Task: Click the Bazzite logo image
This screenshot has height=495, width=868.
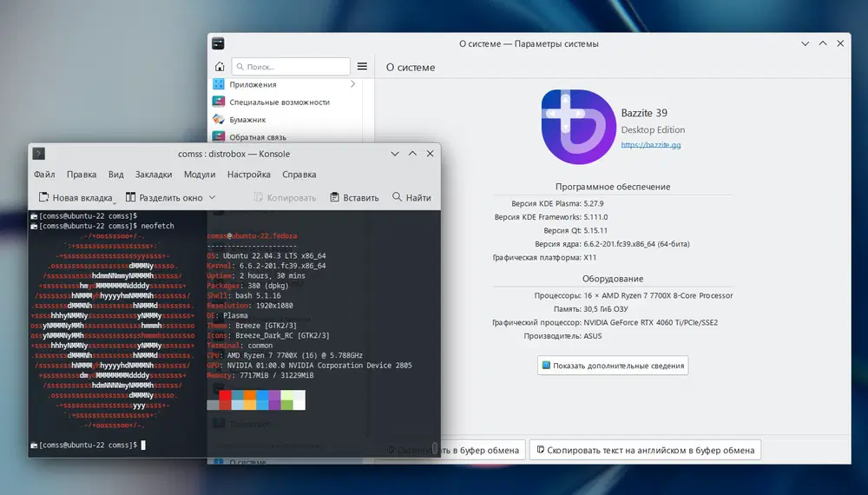Action: tap(578, 127)
